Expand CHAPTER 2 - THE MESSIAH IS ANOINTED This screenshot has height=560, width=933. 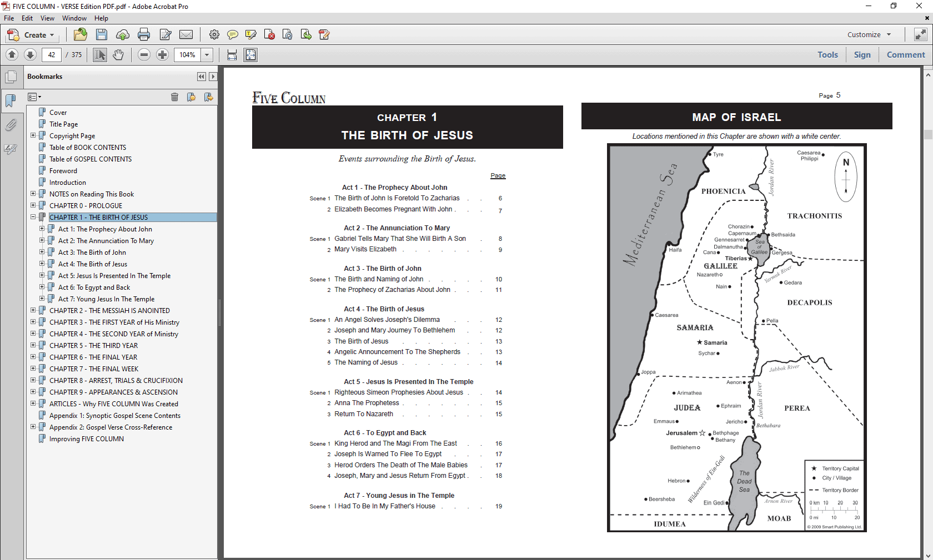tap(33, 310)
